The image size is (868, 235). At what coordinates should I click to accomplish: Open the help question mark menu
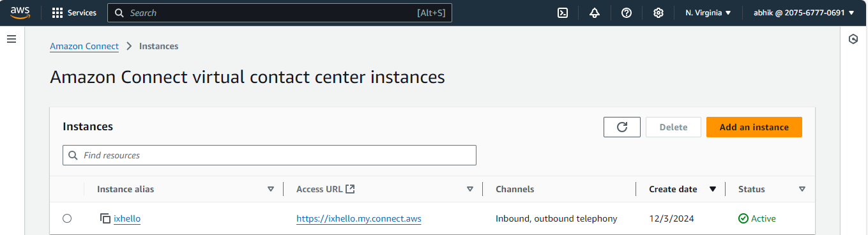pyautogui.click(x=627, y=13)
